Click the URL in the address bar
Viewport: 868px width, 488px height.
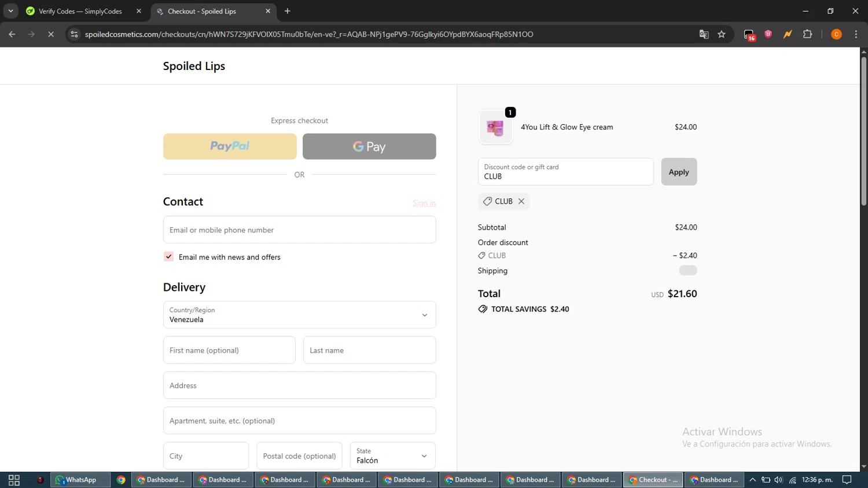[309, 34]
